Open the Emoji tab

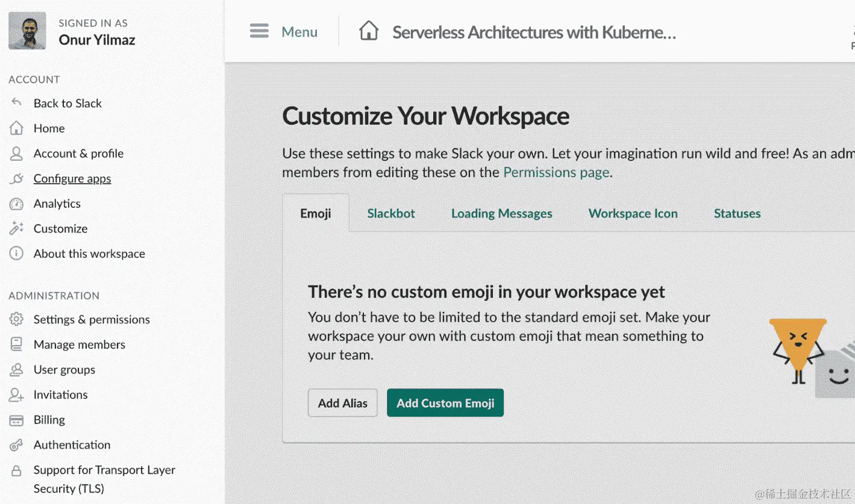click(316, 213)
